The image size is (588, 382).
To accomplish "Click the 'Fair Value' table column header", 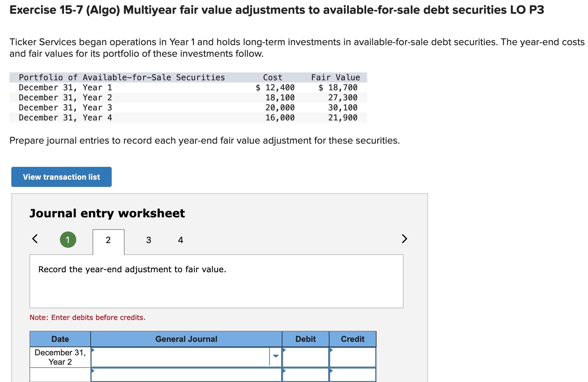I will (x=335, y=77).
